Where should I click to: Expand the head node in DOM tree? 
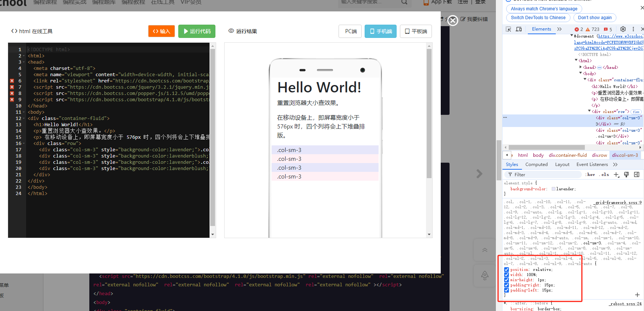pyautogui.click(x=581, y=67)
